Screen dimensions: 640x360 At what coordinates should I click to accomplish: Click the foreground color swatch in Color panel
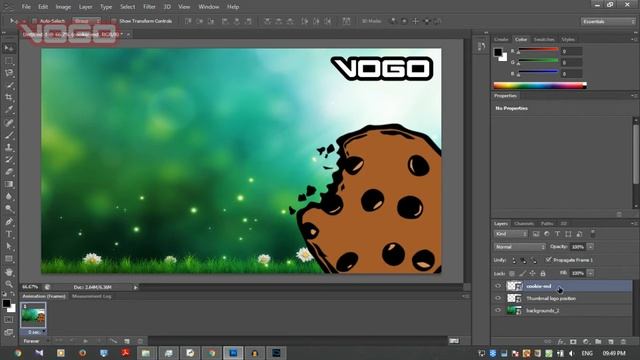tap(498, 52)
